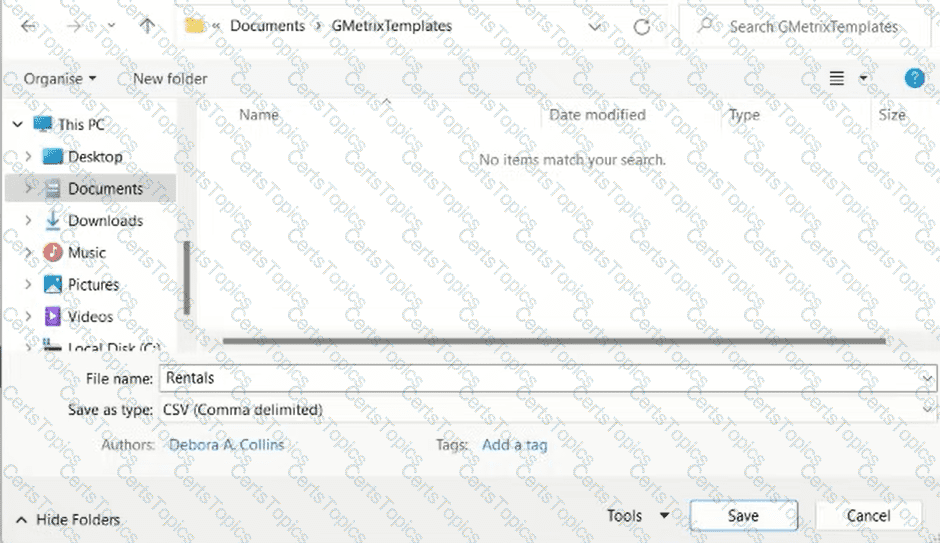The image size is (940, 543).
Task: Click Add a tag link
Action: [x=514, y=445]
